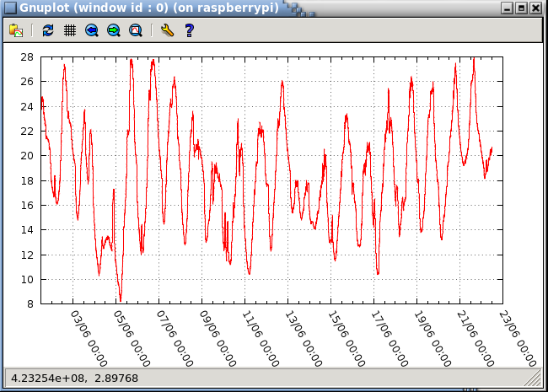Open gnuplot help question mark
The image size is (548, 392).
(x=190, y=30)
